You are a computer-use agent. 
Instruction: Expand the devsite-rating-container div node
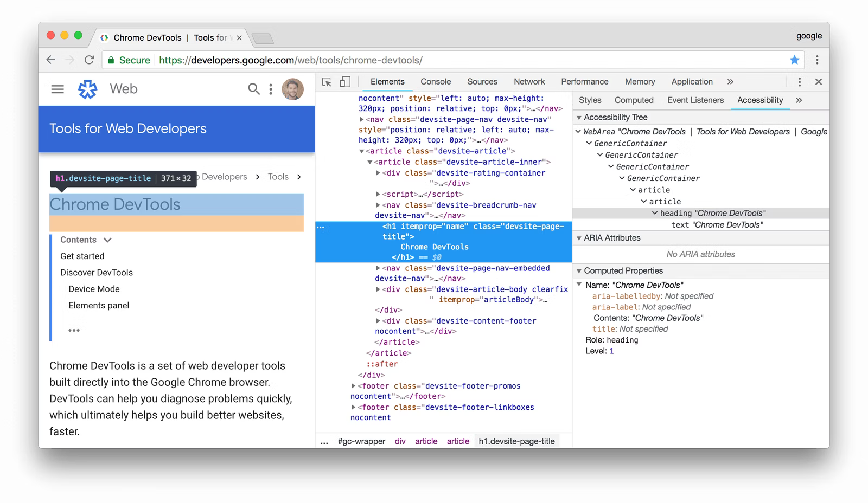(x=378, y=173)
